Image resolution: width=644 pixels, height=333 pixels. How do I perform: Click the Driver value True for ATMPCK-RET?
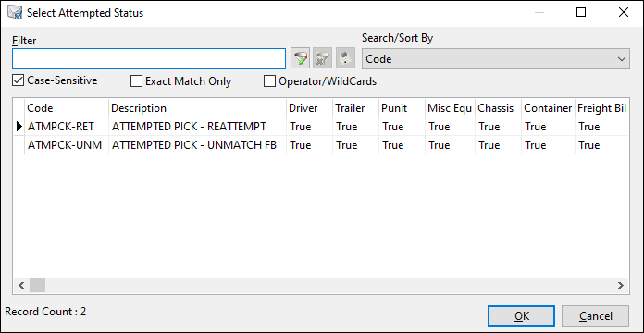pos(309,127)
